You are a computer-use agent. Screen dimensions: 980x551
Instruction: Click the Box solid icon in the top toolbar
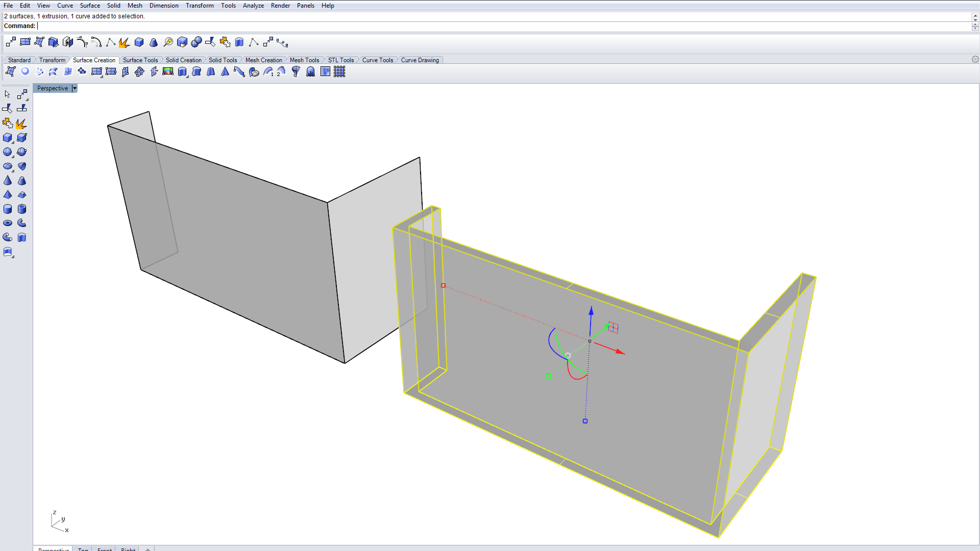point(139,42)
